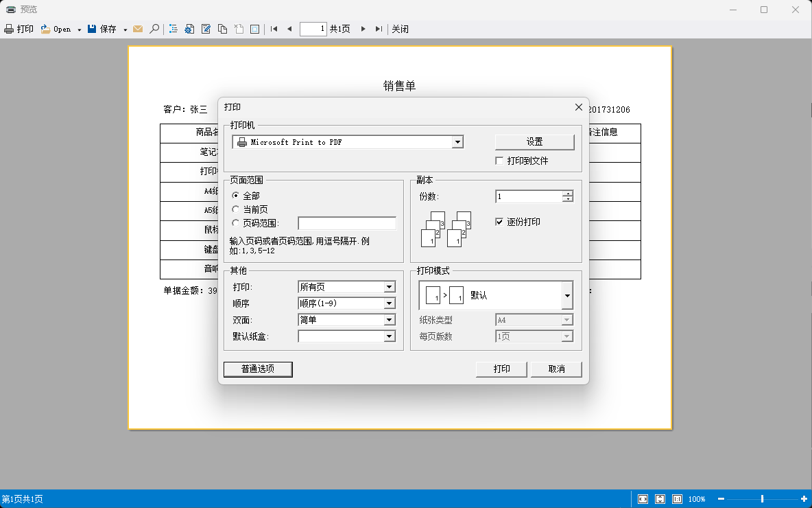Screen dimensions: 812x508
Task: Enable 打印到文件 checkbox
Action: pos(500,161)
